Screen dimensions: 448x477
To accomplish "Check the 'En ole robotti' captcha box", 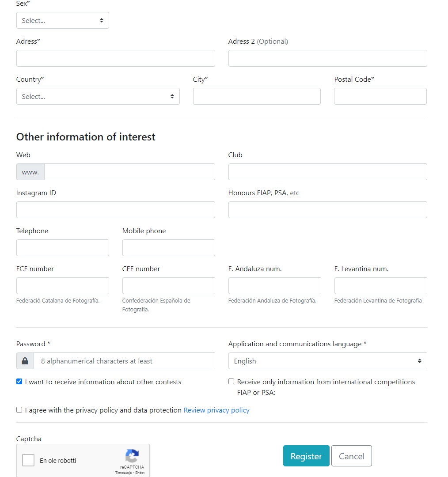I will pyautogui.click(x=28, y=460).
